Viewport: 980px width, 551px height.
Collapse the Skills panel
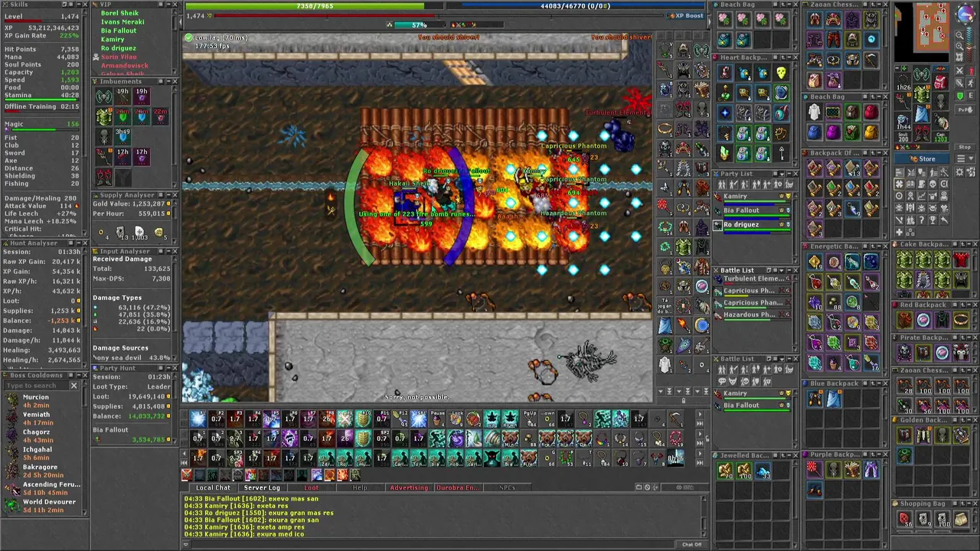pyautogui.click(x=79, y=5)
